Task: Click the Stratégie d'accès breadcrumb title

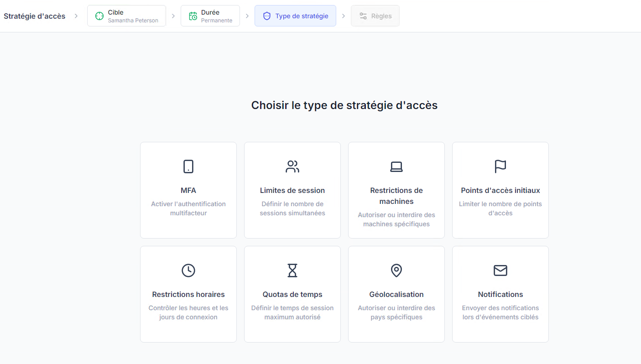Action: 35,16
